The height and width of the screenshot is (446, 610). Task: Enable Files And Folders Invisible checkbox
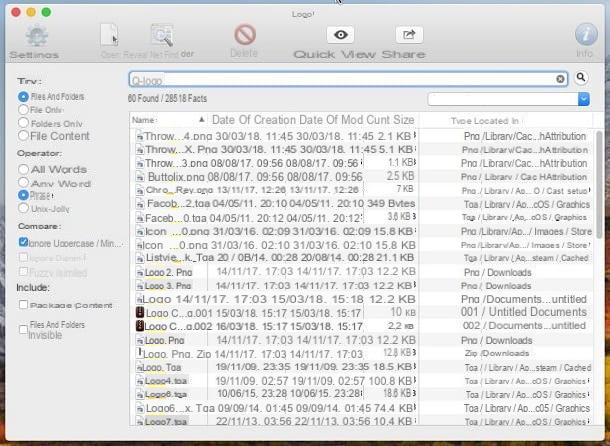23,330
